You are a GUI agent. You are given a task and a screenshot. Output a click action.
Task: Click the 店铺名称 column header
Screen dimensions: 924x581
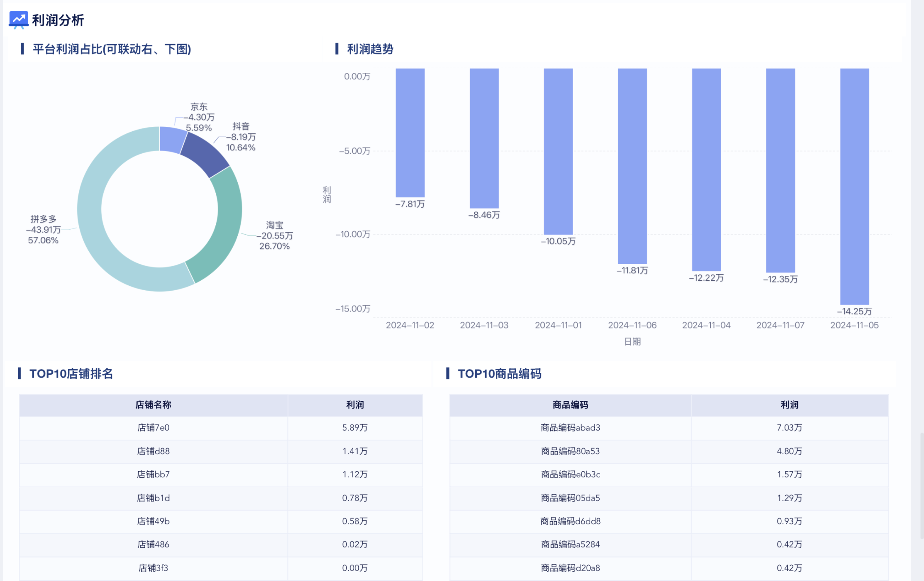coord(153,405)
